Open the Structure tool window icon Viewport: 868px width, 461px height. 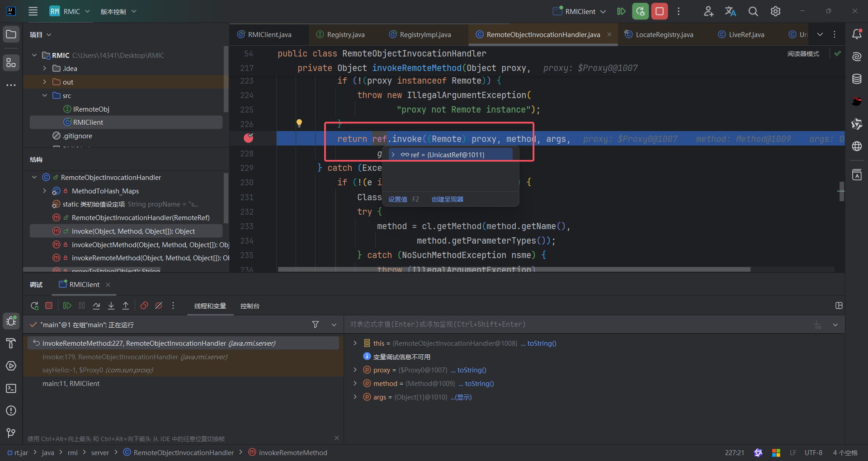[x=11, y=62]
